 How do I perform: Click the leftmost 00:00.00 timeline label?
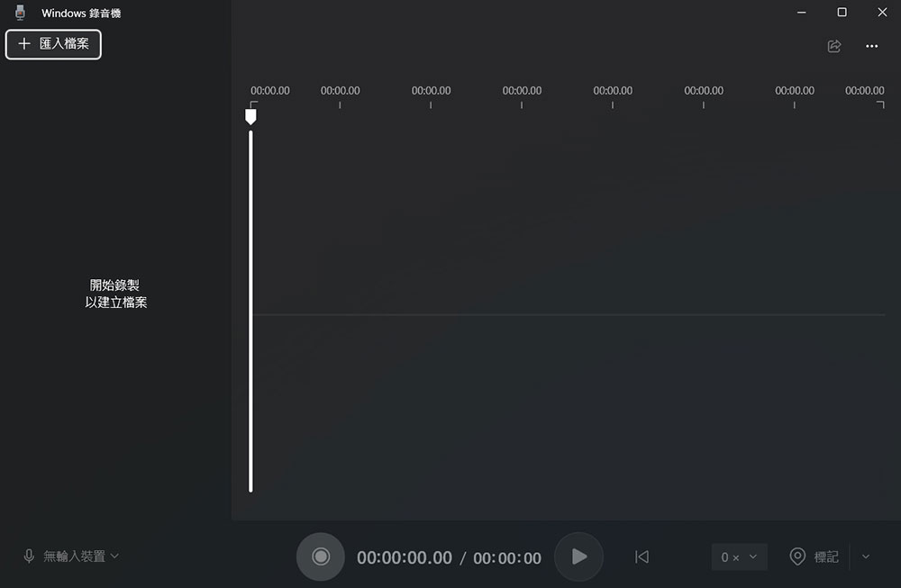(x=269, y=91)
